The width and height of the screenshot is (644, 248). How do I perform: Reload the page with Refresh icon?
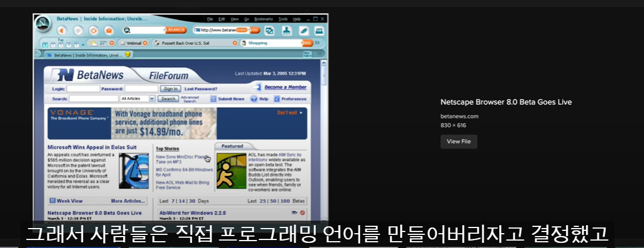pyautogui.click(x=93, y=30)
